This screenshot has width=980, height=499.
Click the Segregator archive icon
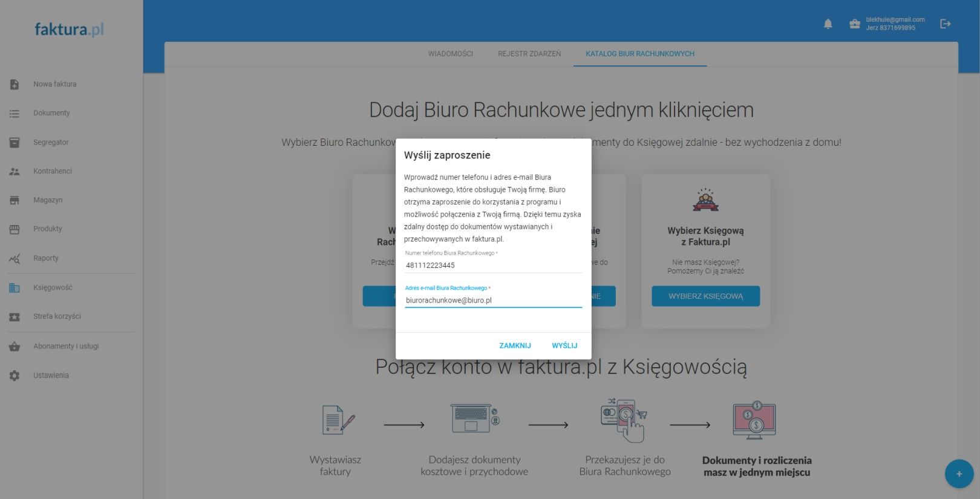click(x=15, y=143)
